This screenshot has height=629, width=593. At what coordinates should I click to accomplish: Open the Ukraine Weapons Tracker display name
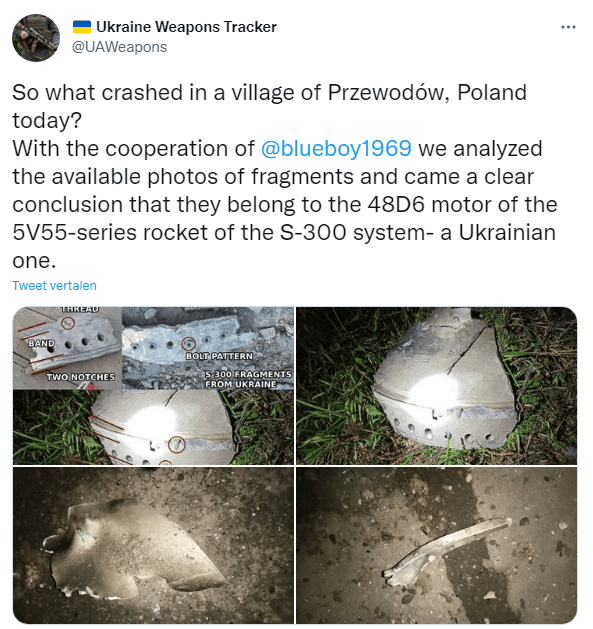[x=186, y=27]
